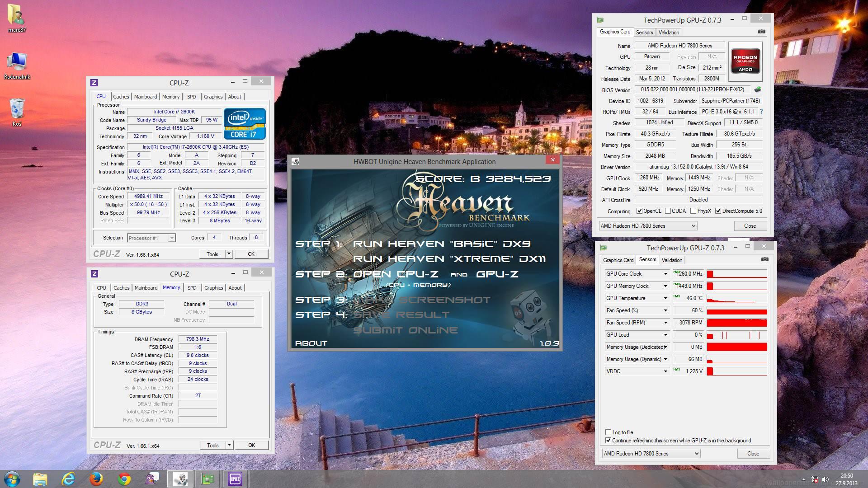This screenshot has width=868, height=488.
Task: Open the GPU Memory Clock sensor dropdown
Action: 665,286
